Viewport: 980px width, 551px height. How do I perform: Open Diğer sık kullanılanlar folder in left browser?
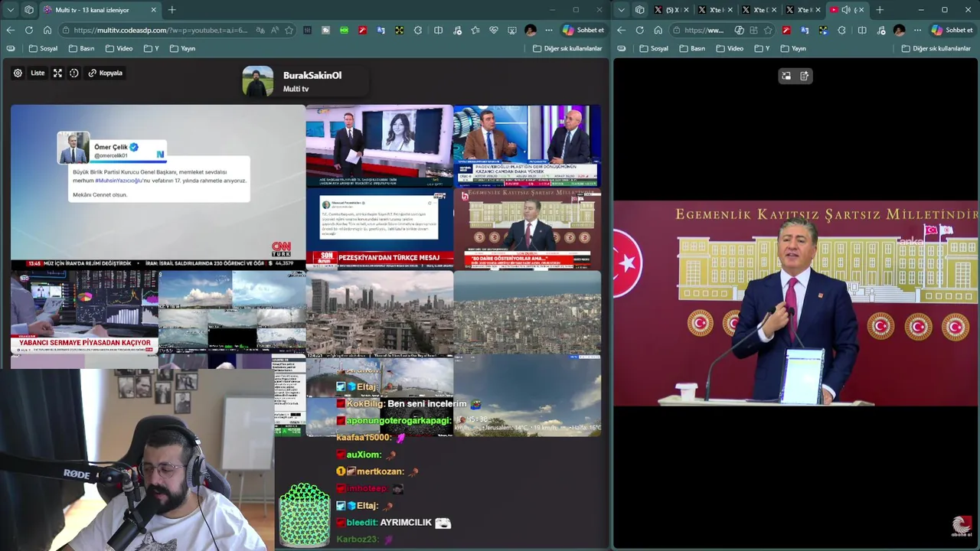[x=567, y=48]
